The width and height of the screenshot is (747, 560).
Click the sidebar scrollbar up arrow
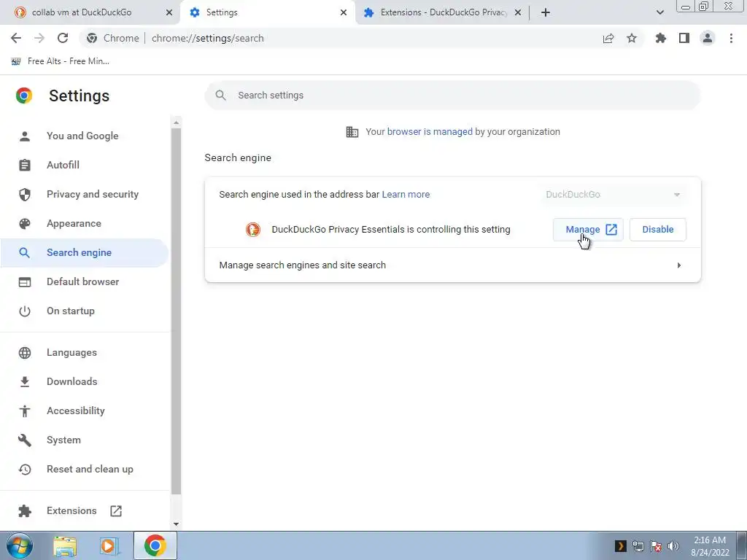[x=177, y=122]
